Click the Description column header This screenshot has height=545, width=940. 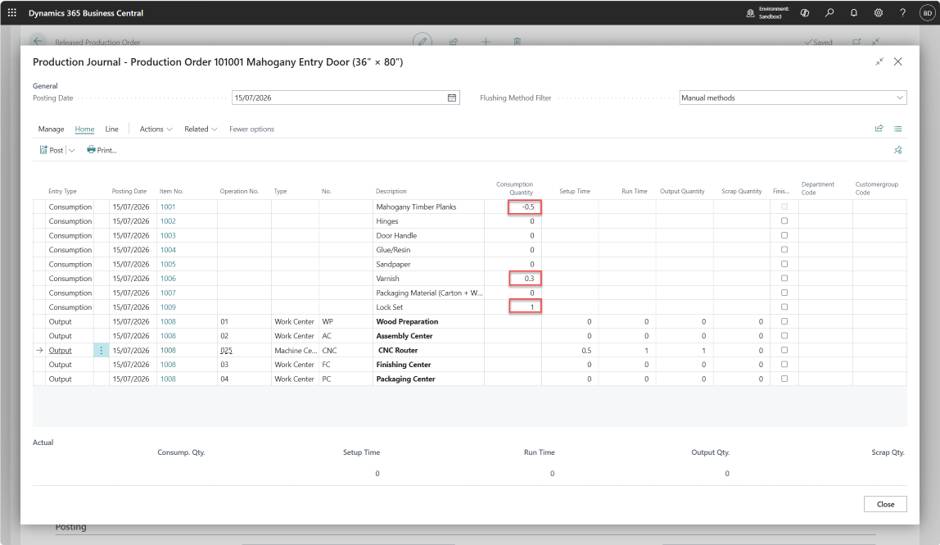391,191
